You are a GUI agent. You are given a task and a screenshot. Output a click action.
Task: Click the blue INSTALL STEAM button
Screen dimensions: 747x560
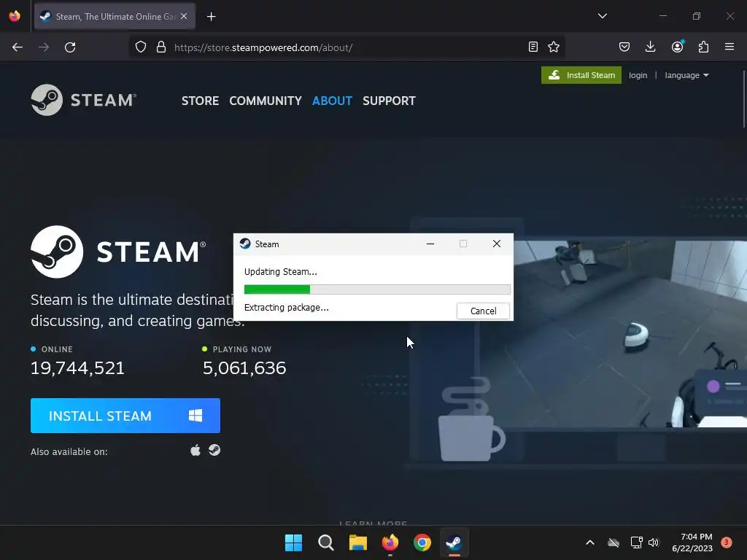(x=125, y=416)
